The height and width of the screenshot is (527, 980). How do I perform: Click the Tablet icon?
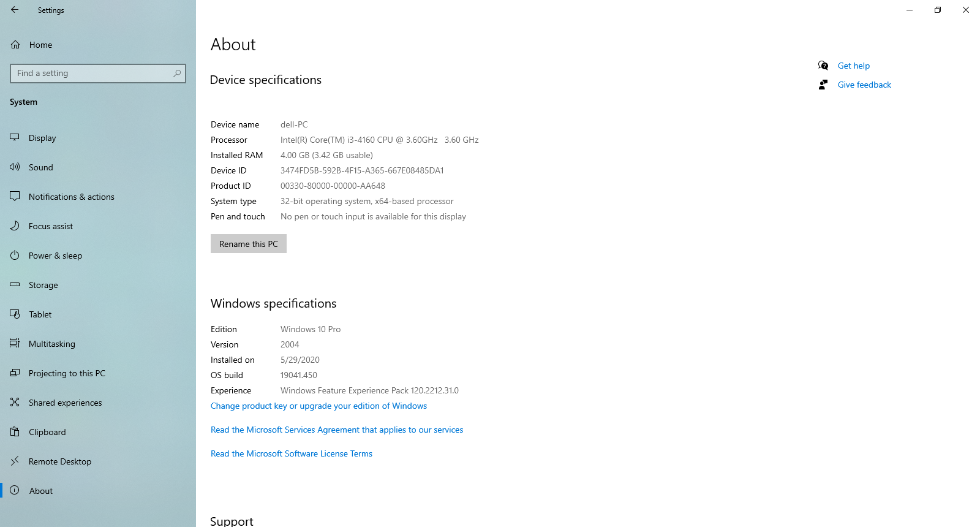pyautogui.click(x=15, y=314)
